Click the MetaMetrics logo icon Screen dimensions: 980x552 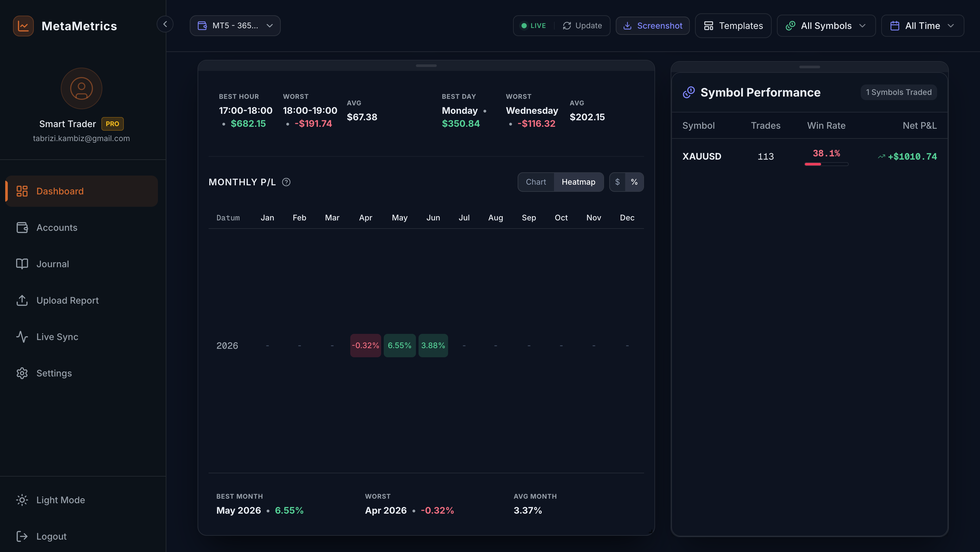click(23, 25)
